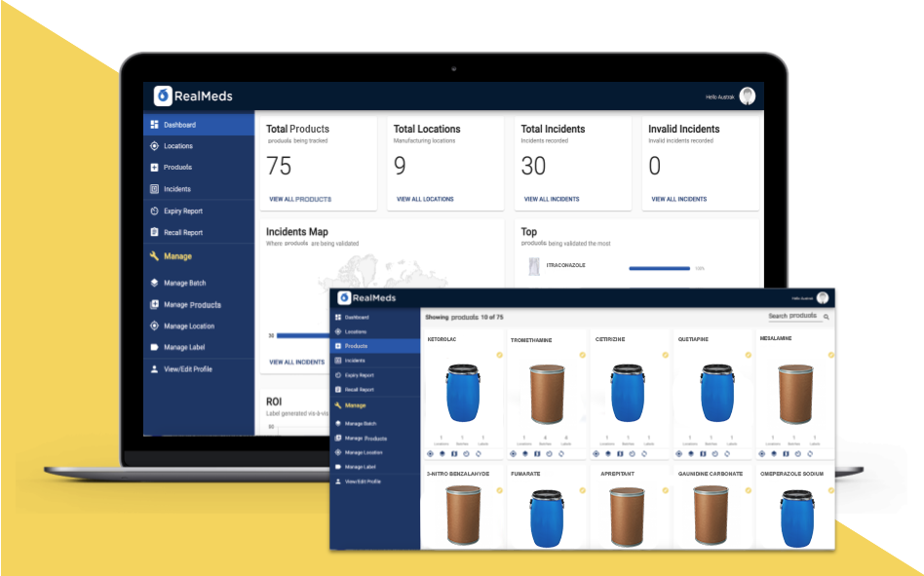924x576 pixels.
Task: Click the Expiry Report clock icon in laptop sidebar
Action: click(x=154, y=211)
